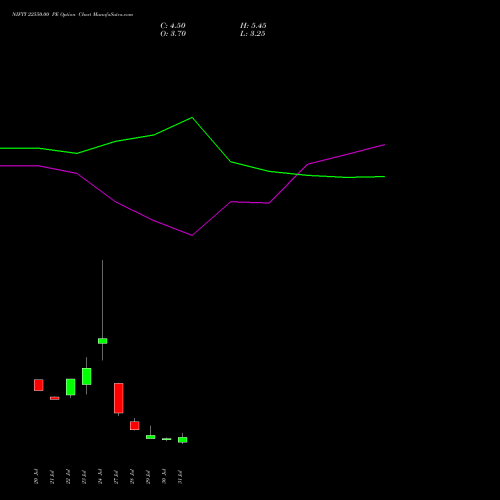Click the red candlestick for 20 Jul
The height and width of the screenshot is (500, 500).
(39, 385)
